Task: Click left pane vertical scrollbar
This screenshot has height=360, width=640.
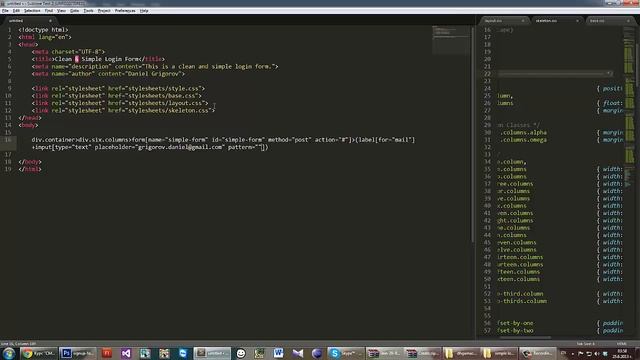Action: pos(473,135)
